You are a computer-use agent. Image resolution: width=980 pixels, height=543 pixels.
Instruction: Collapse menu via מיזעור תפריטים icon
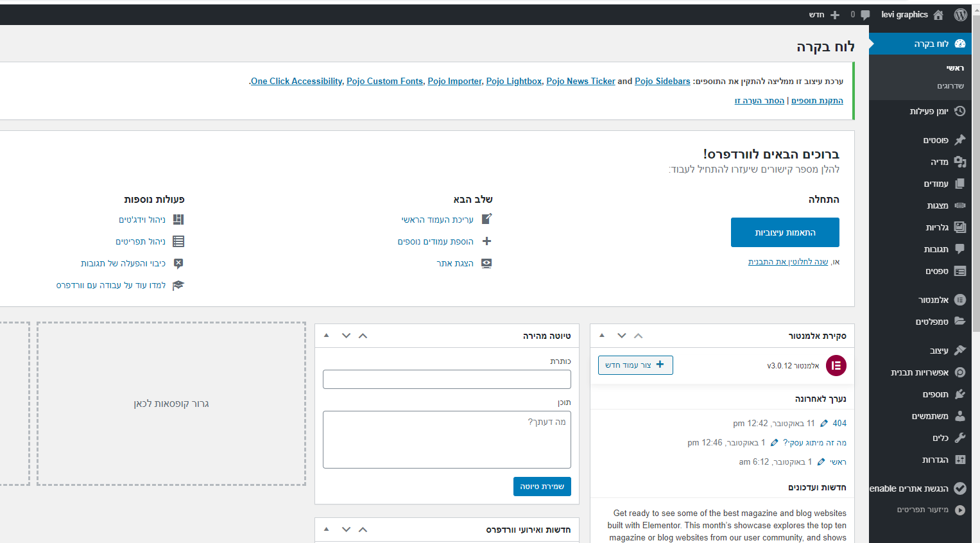coord(960,510)
